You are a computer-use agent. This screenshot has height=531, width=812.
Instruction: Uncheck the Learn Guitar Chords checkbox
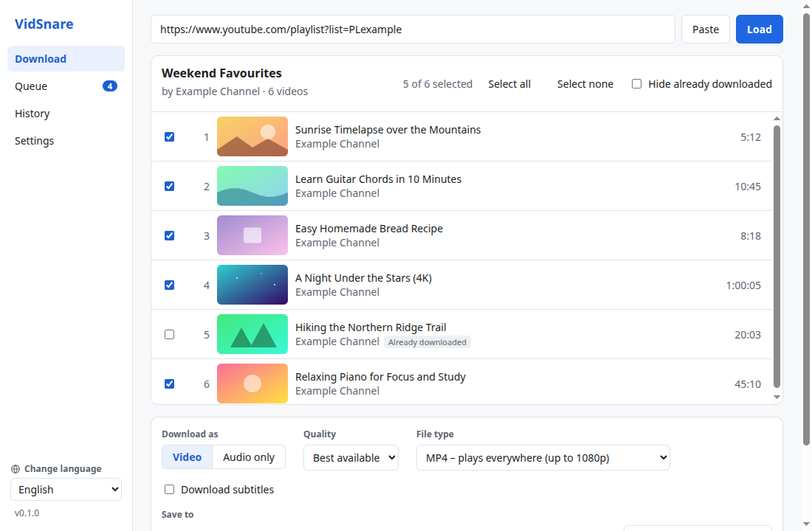[169, 187]
